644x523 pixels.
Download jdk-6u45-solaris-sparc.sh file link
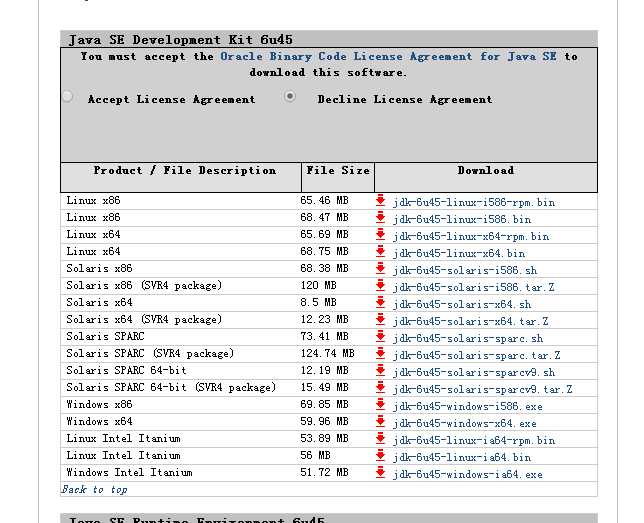click(468, 338)
